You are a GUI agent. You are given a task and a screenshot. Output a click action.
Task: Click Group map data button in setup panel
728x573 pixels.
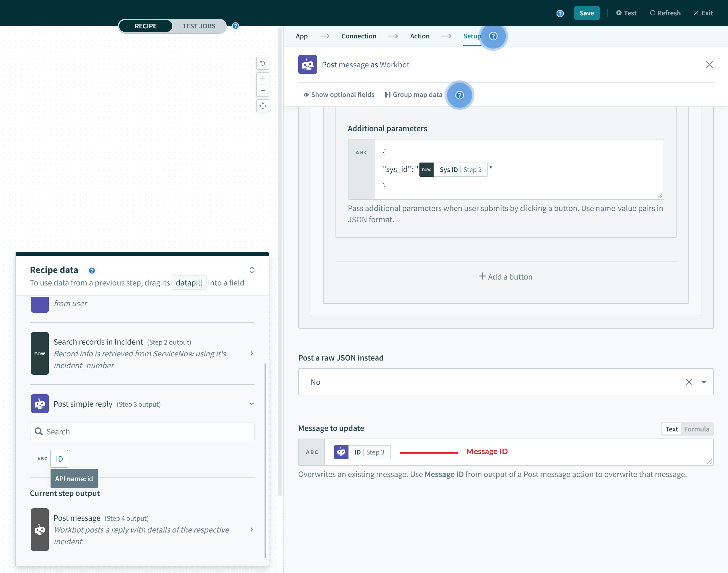pos(413,95)
